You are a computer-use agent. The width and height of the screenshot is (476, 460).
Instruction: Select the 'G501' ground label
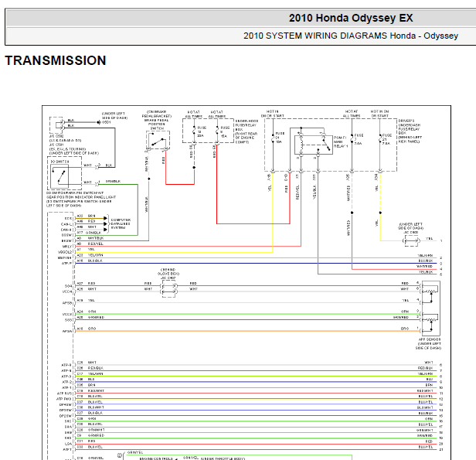[107, 122]
